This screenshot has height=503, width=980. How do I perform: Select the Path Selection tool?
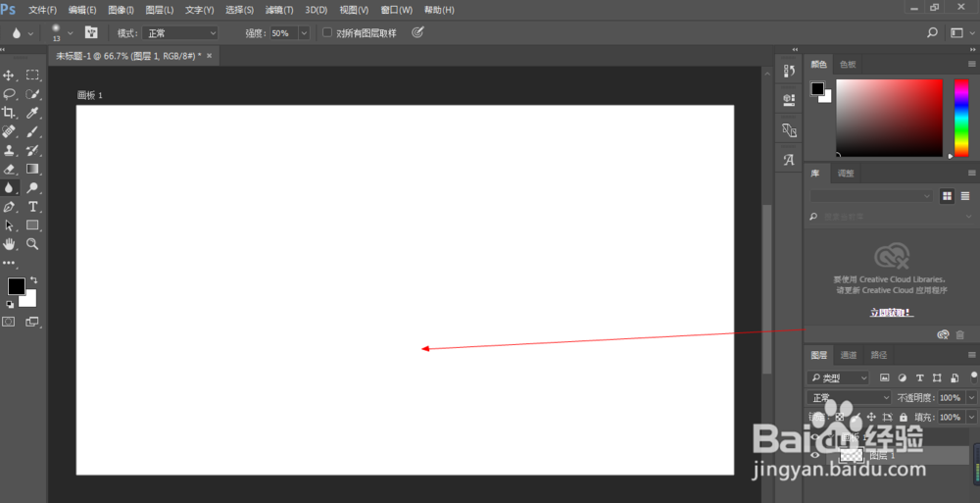point(9,226)
